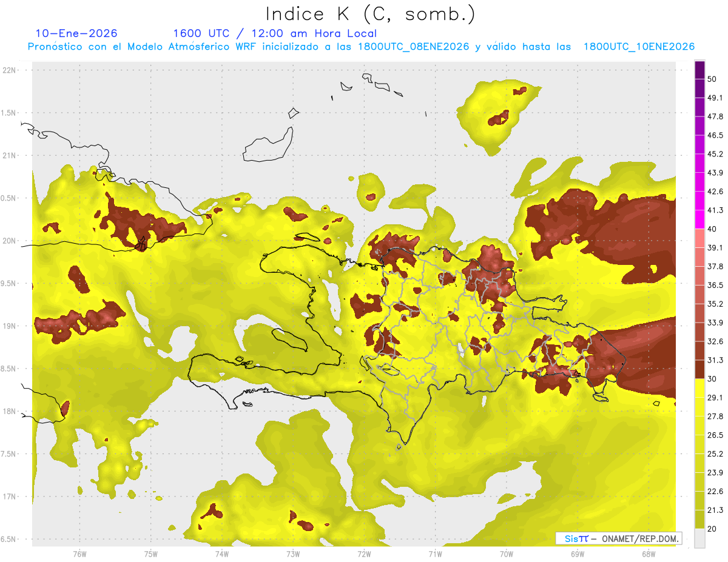Click the colorbar value '33.9'
Viewport: 728px width, 562px height.
pyautogui.click(x=715, y=323)
